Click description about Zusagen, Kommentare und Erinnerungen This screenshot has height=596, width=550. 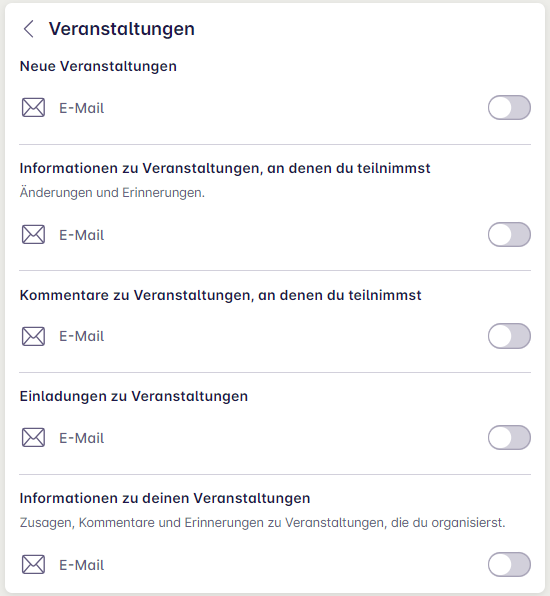coord(263,523)
